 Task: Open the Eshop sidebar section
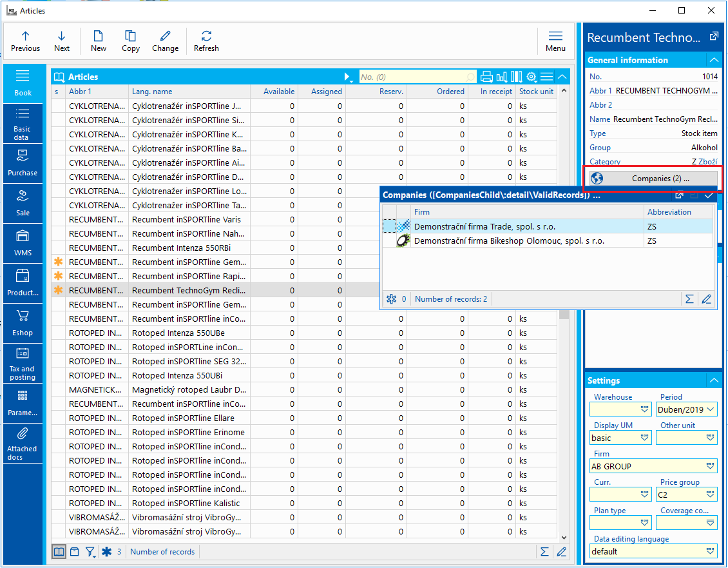click(23, 322)
